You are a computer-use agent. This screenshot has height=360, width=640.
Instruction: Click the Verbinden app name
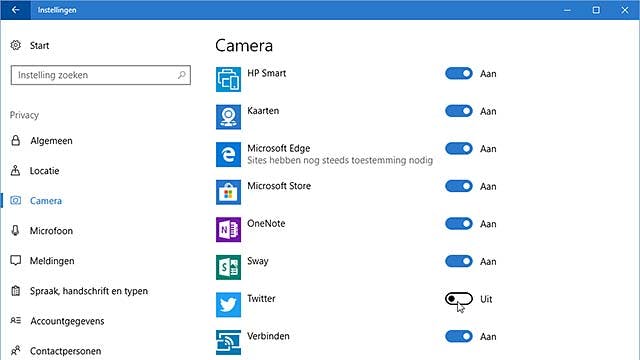[268, 336]
